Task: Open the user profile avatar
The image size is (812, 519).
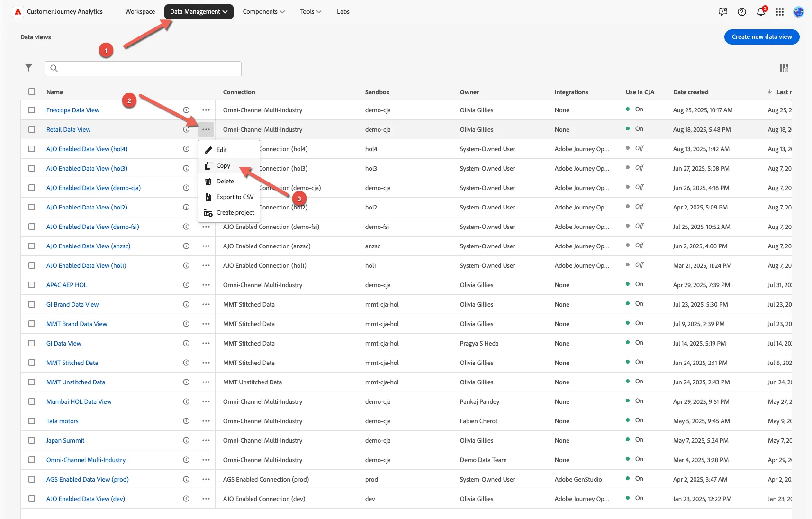Action: (x=799, y=12)
